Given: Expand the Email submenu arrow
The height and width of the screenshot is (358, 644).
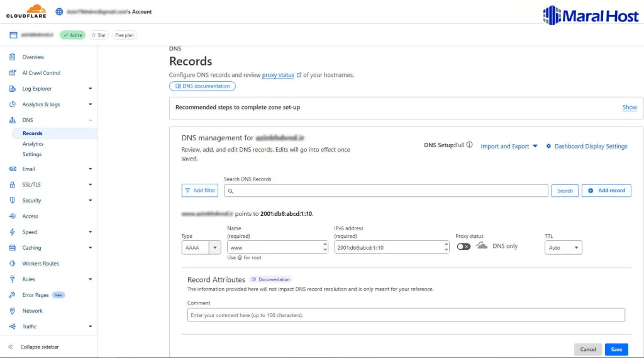Looking at the screenshot, I should coord(91,169).
